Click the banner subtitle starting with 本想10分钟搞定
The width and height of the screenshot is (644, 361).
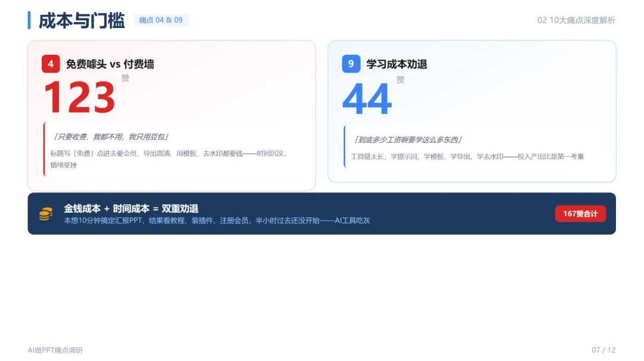pyautogui.click(x=217, y=220)
